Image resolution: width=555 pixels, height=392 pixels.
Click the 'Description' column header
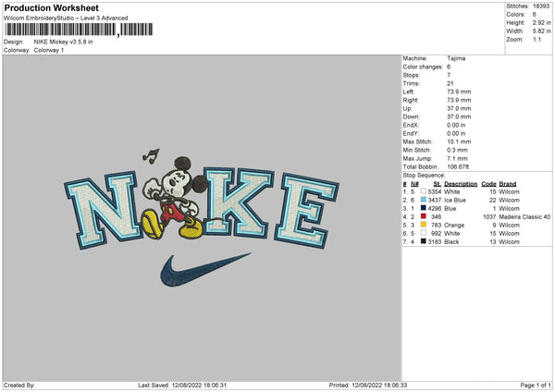click(x=461, y=184)
